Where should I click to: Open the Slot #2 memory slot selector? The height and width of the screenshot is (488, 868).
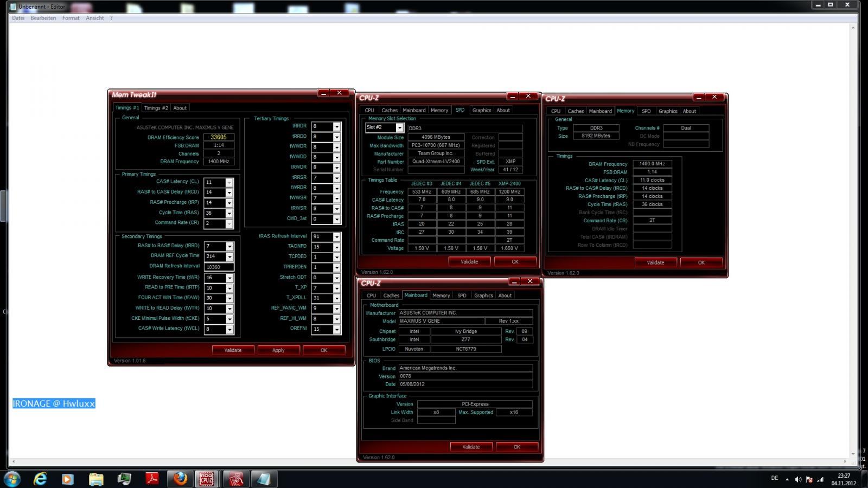coord(400,127)
